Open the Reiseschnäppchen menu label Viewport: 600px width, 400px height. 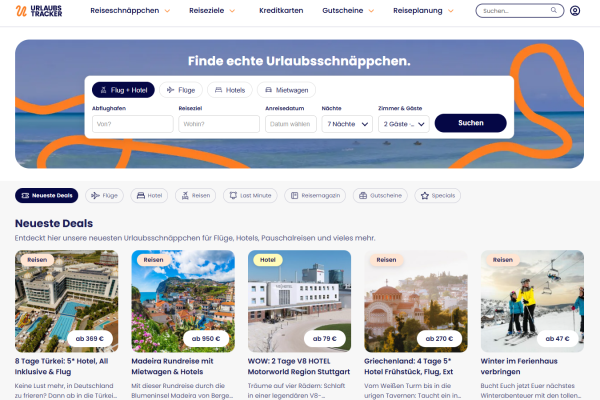(x=125, y=11)
